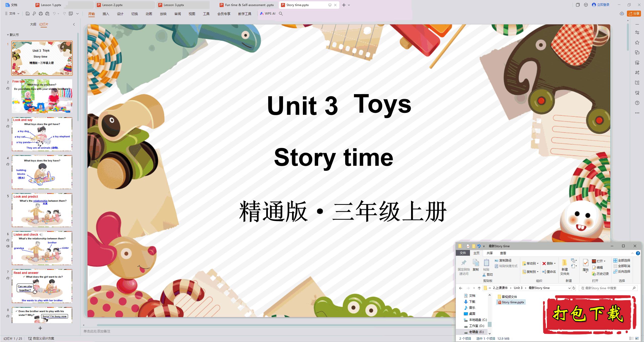Open print preview icon in WPS toolbar
Image resolution: width=644 pixels, height=342 pixels.
(x=47, y=14)
